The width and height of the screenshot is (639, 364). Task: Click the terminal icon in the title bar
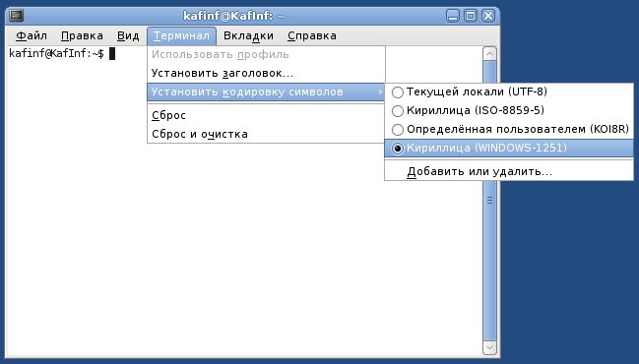pos(17,16)
